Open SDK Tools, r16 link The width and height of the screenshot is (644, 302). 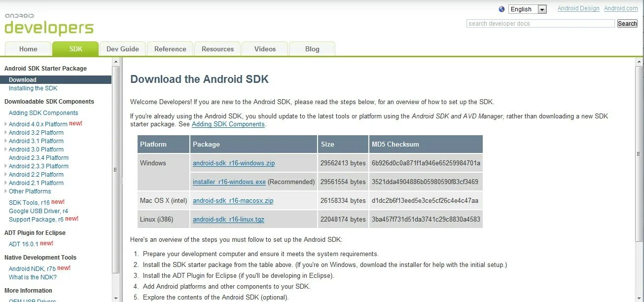(x=29, y=203)
